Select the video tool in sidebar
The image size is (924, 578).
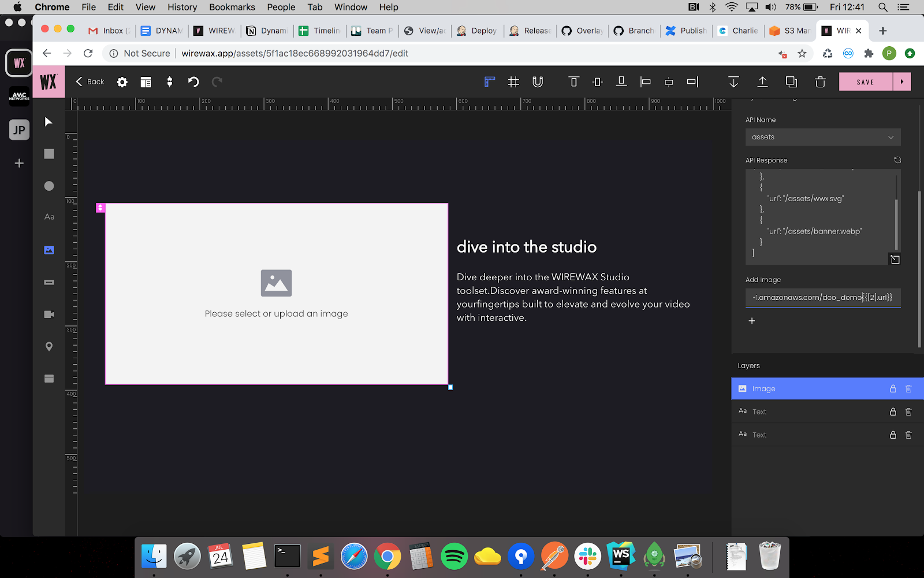pyautogui.click(x=49, y=314)
